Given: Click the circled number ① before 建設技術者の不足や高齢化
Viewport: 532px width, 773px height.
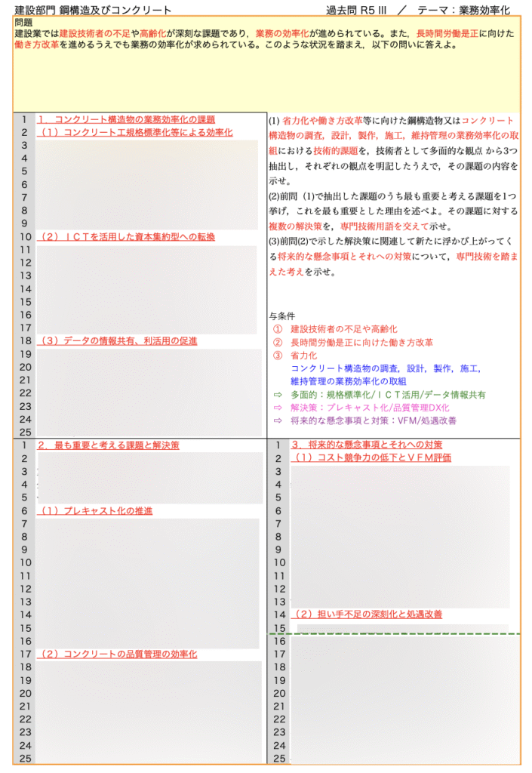Looking at the screenshot, I should click(277, 329).
